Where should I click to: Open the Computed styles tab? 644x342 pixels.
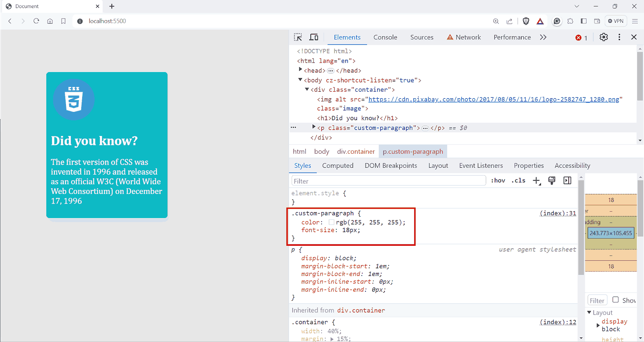click(338, 165)
